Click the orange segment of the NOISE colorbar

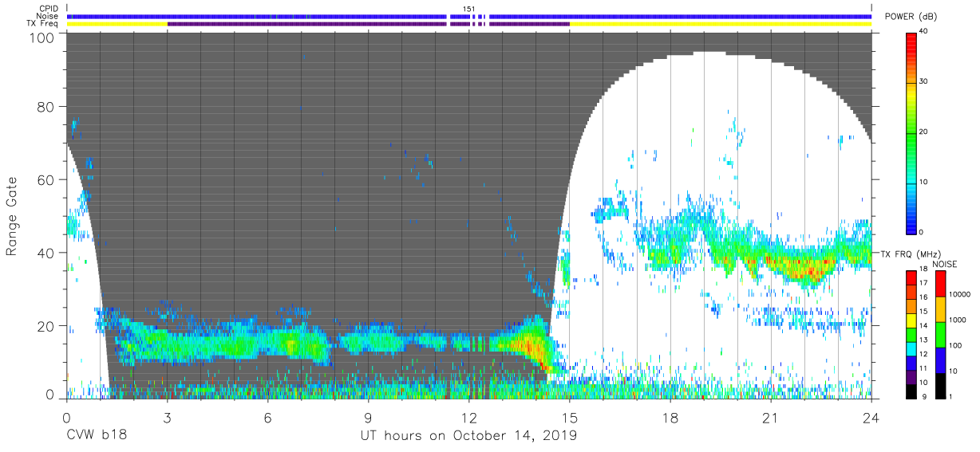[940, 309]
